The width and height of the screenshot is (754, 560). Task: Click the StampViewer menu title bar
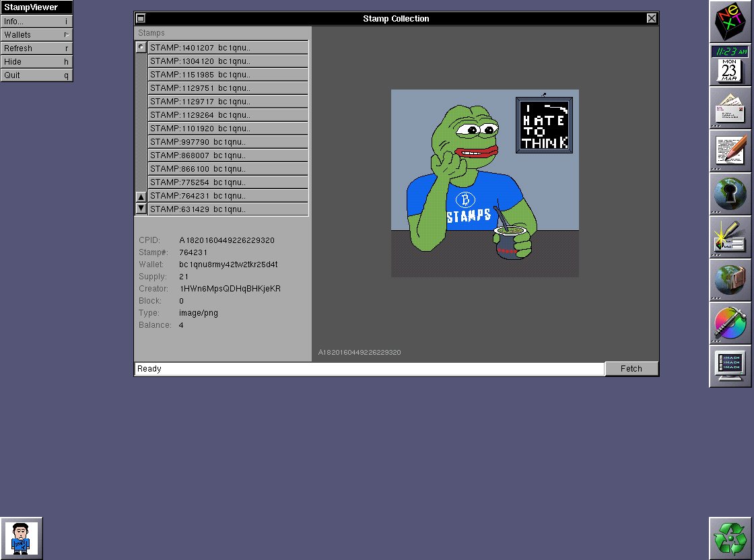[36, 7]
